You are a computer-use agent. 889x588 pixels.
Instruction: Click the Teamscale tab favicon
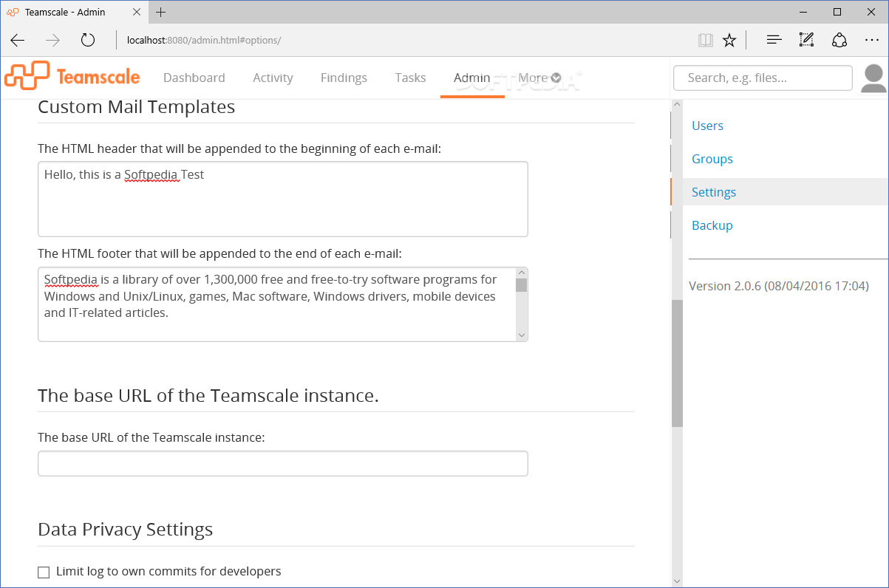point(13,12)
